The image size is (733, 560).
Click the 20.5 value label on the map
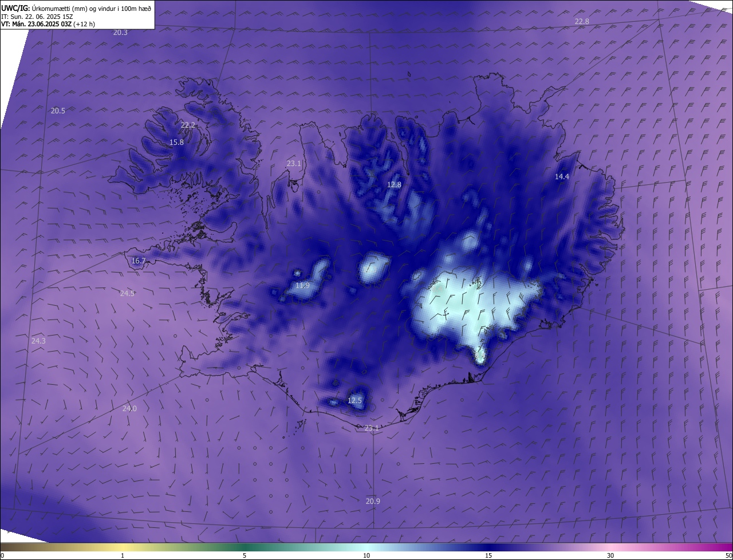click(58, 111)
